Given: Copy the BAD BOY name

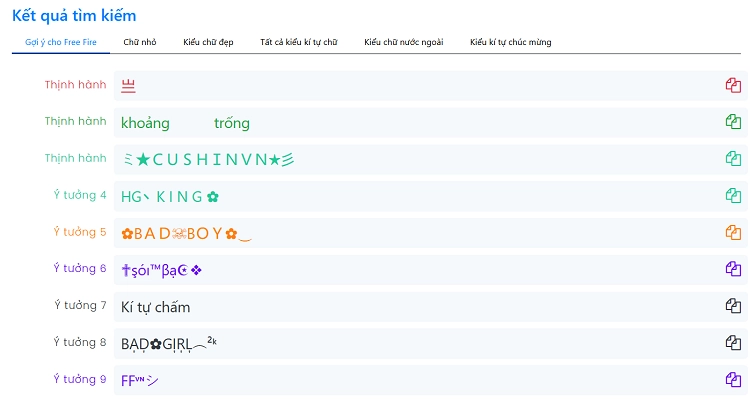Looking at the screenshot, I should click(x=733, y=233).
